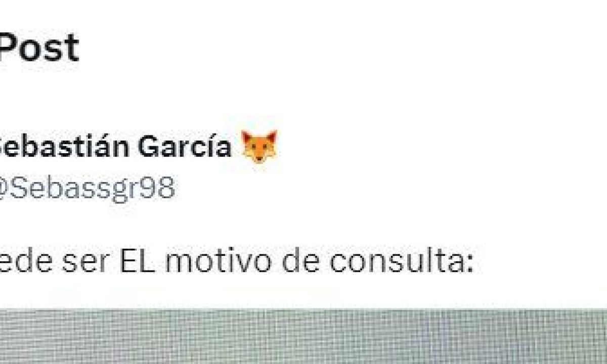Open the attached image below the tweet text

point(303,337)
